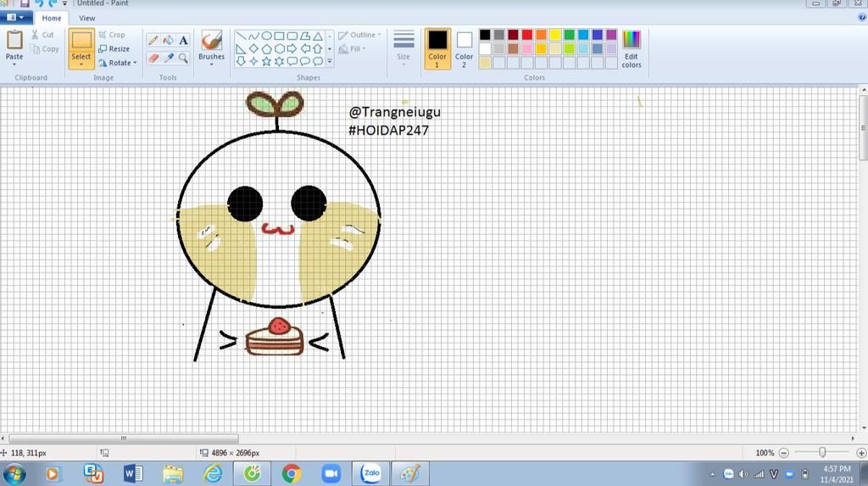Choose the Curve shape
Image resolution: width=868 pixels, height=486 pixels.
point(253,36)
